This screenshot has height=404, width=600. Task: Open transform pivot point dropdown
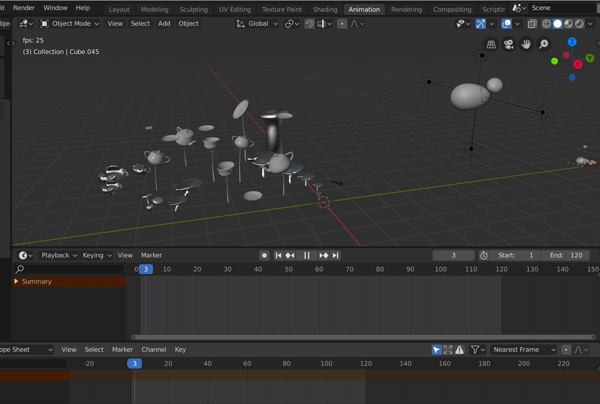292,24
